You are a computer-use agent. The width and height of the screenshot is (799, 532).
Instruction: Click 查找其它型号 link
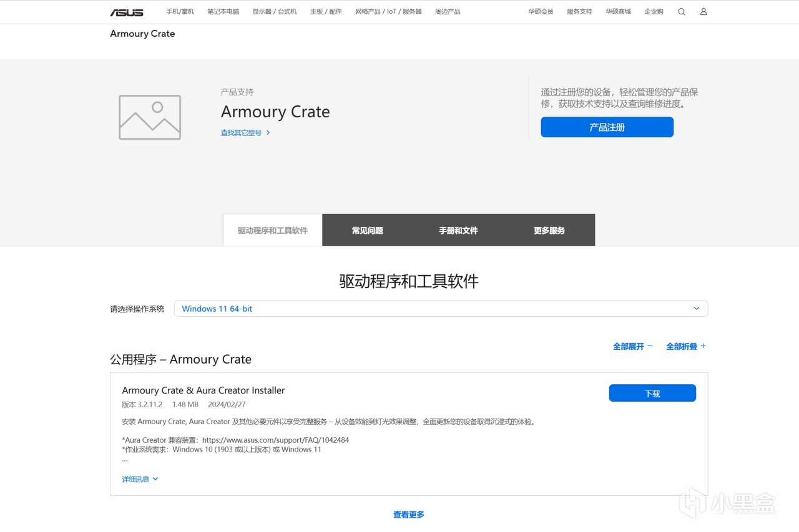point(245,133)
